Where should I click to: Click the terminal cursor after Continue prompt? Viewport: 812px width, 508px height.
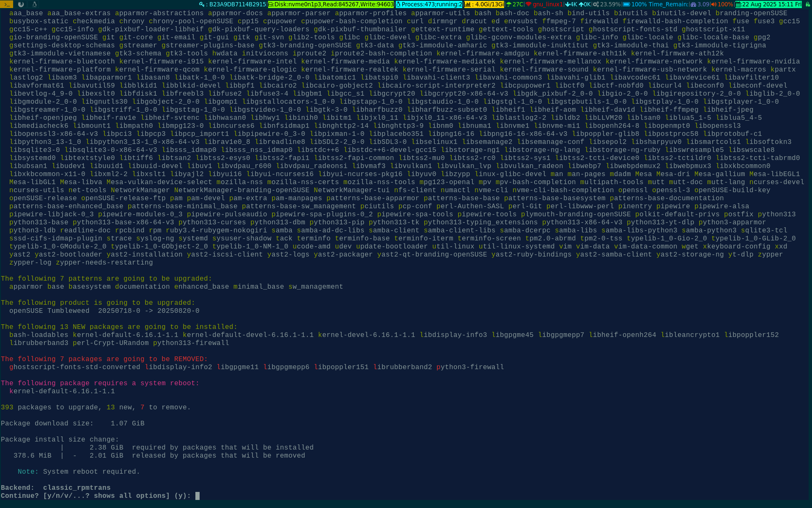point(198,496)
